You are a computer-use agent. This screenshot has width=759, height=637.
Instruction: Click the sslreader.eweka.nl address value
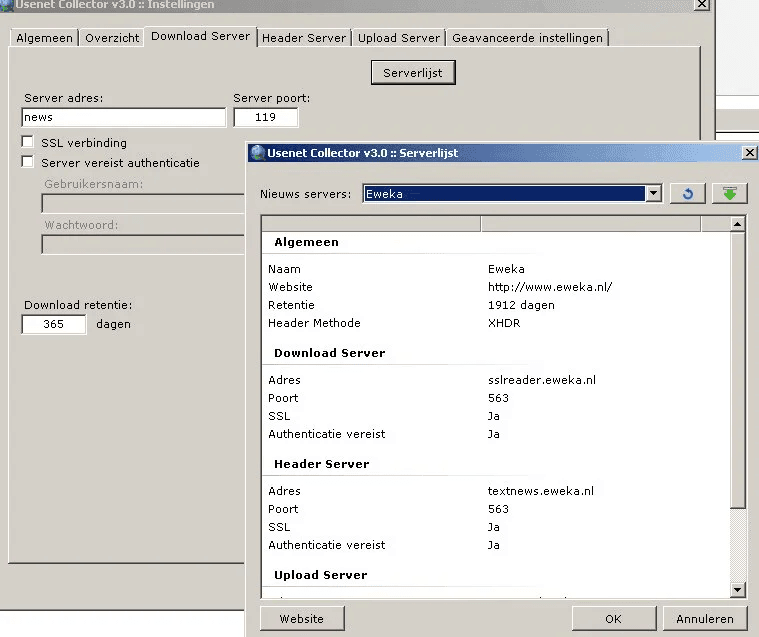(x=542, y=380)
